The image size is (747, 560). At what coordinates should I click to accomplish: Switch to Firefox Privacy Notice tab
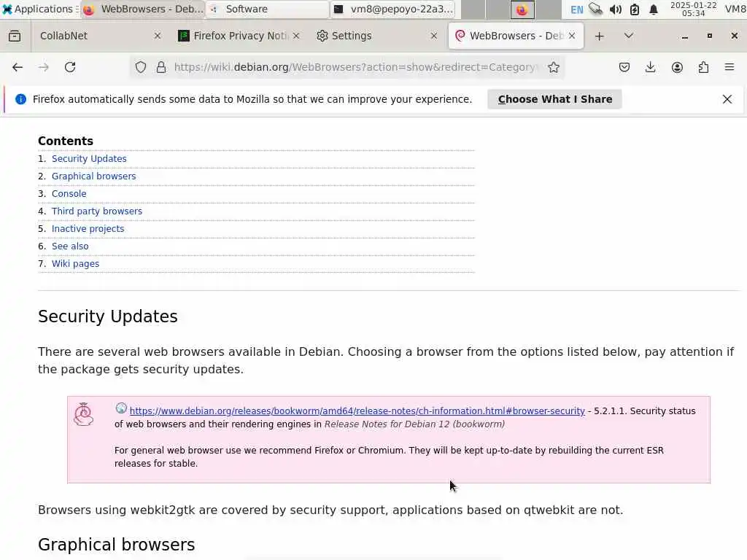239,36
